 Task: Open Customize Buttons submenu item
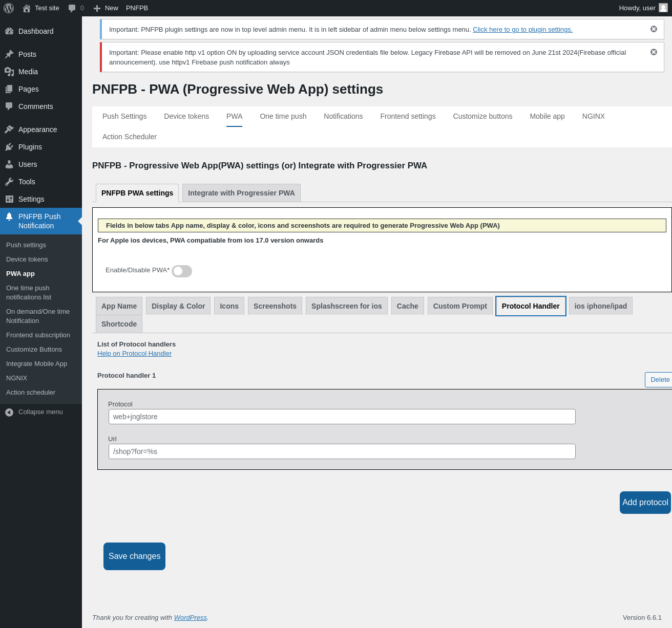click(x=41, y=350)
